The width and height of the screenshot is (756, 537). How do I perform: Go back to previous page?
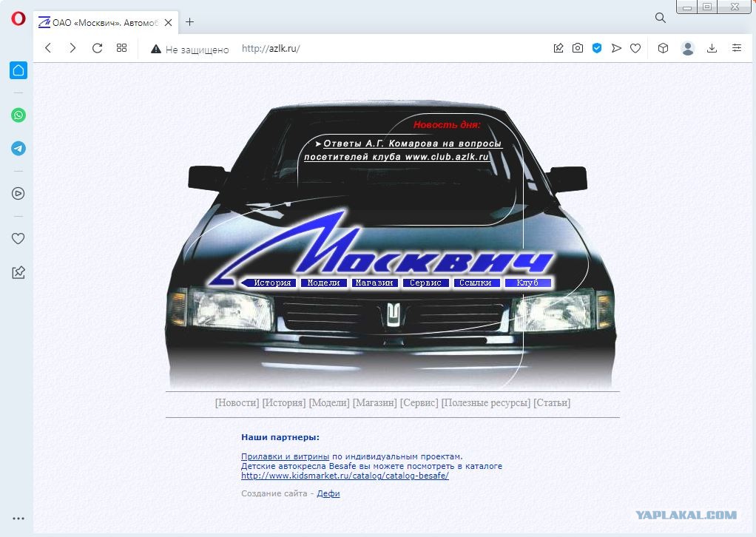click(x=48, y=48)
